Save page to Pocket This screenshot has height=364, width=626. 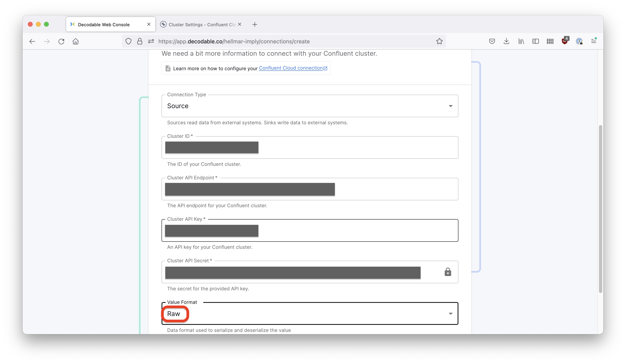[x=492, y=41]
